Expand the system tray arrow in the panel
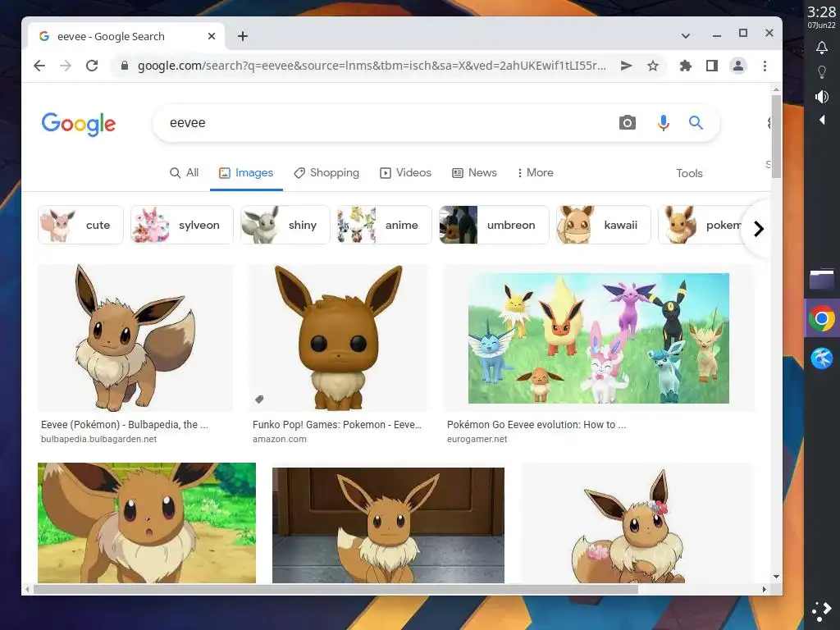 (x=822, y=120)
